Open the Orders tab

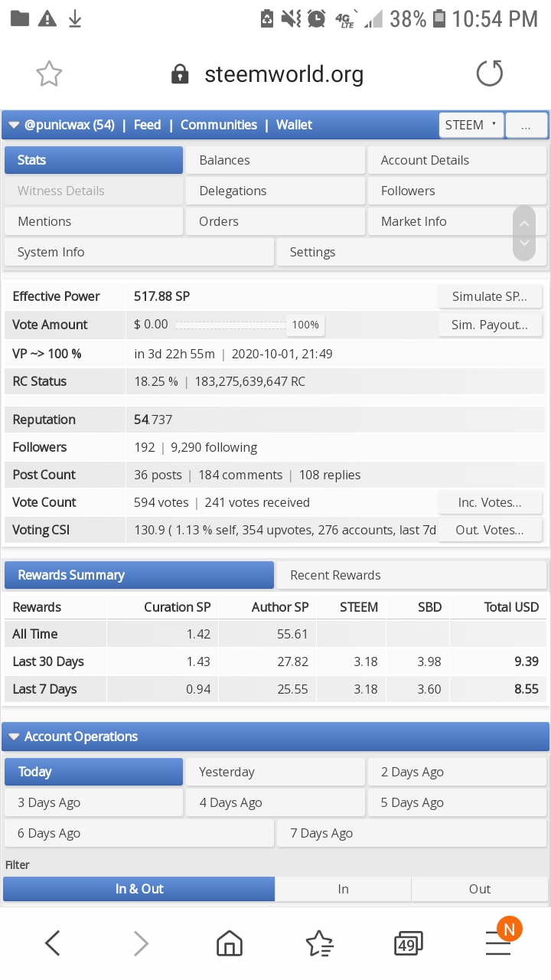[x=275, y=221]
